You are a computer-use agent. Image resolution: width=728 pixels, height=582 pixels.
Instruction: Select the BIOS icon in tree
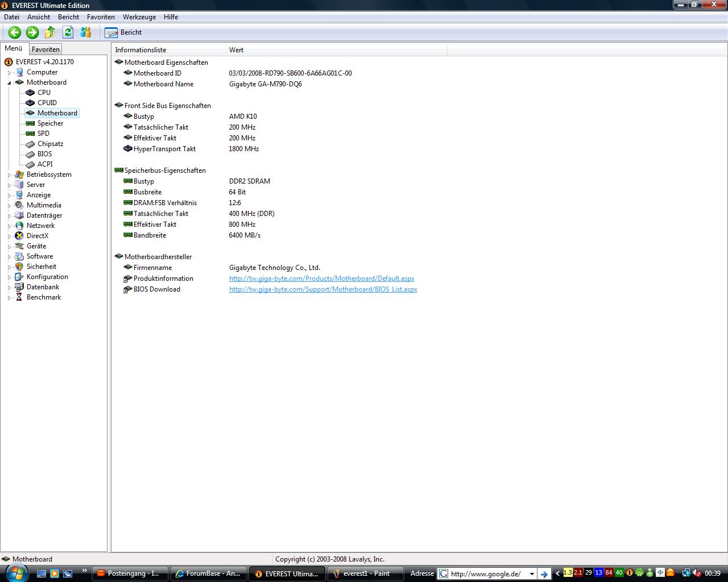coord(30,154)
